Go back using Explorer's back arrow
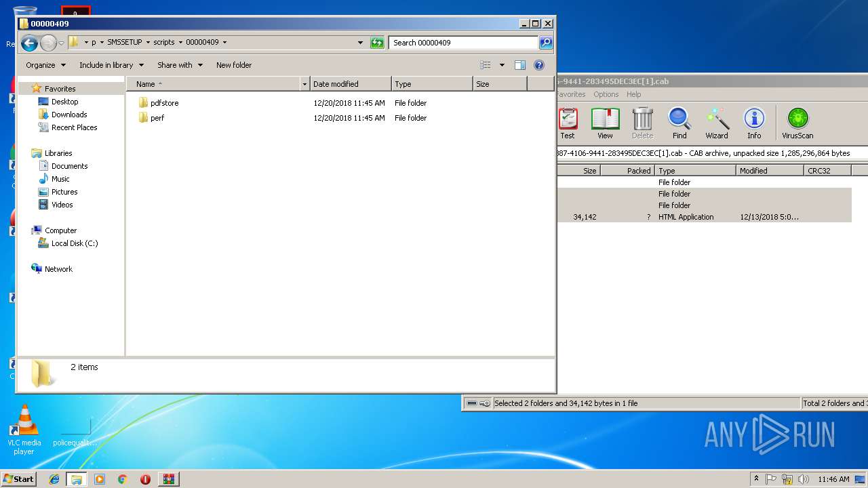This screenshot has width=868, height=488. point(29,43)
